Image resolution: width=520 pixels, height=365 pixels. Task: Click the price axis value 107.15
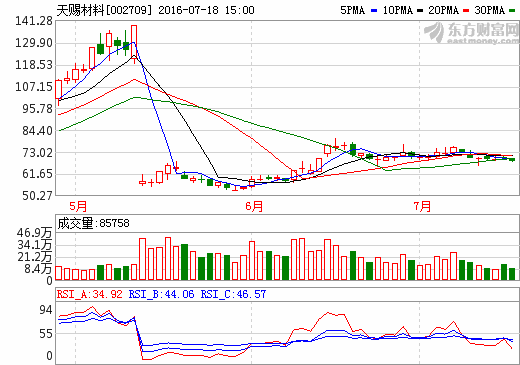coord(34,87)
